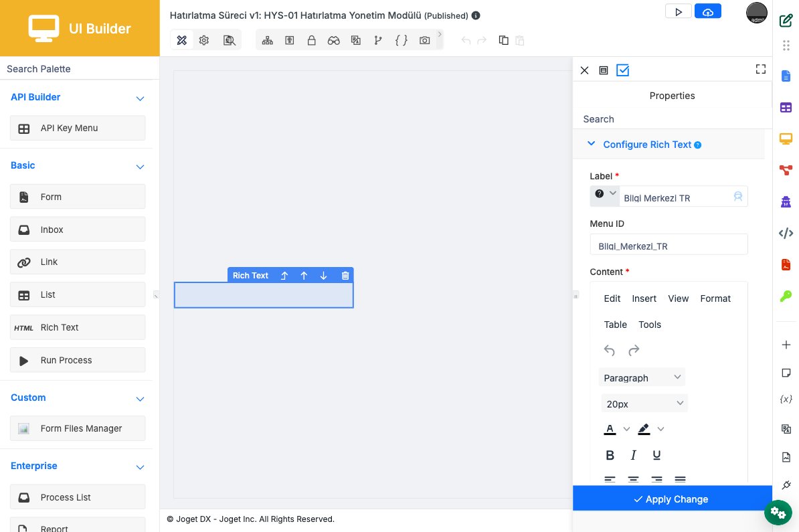Viewport: 799px width, 532px height.
Task: Select the API Key Menu palette item
Action: pos(78,128)
